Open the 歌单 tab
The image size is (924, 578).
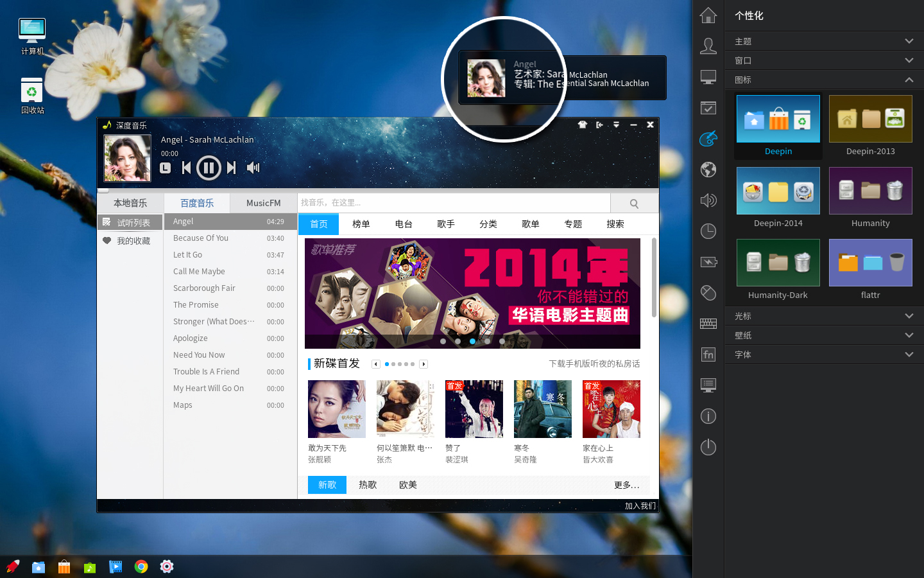[531, 224]
